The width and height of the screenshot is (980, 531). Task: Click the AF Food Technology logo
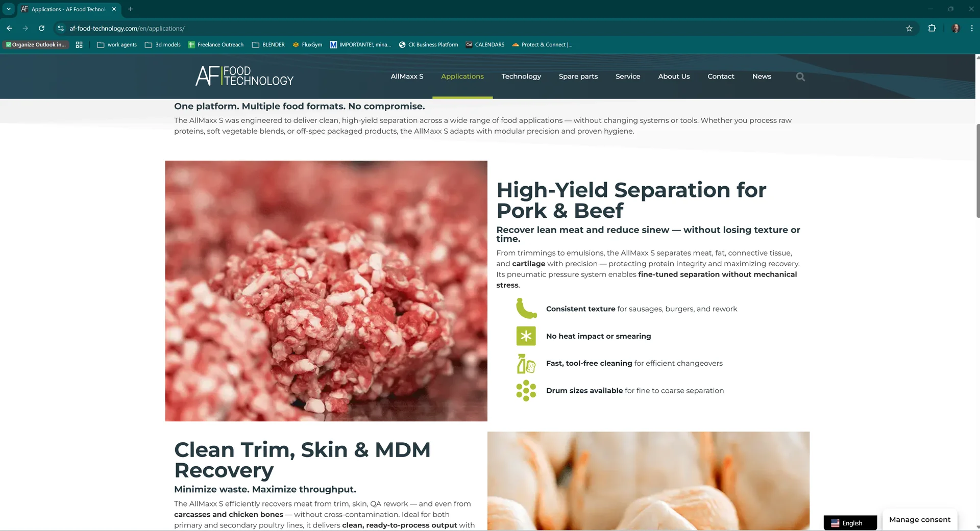coord(244,76)
